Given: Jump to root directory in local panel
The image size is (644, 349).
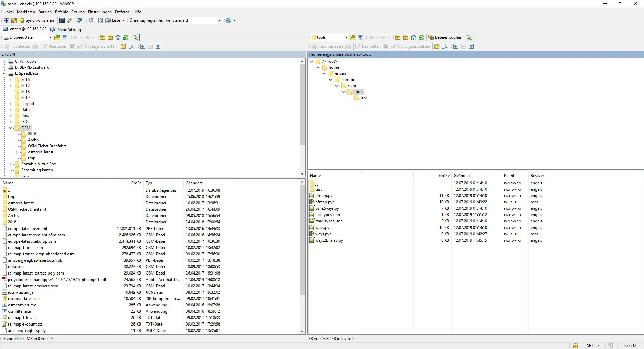Looking at the screenshot, I should coord(110,37).
